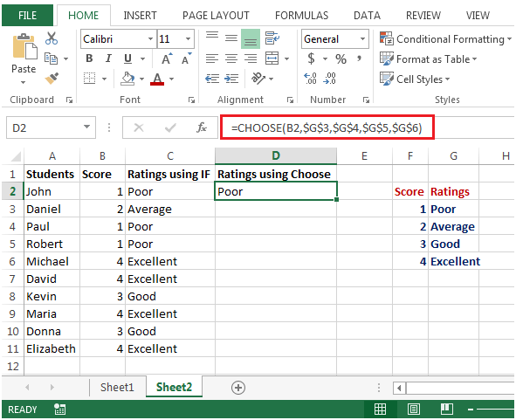Click the Format as Table button

(x=428, y=59)
